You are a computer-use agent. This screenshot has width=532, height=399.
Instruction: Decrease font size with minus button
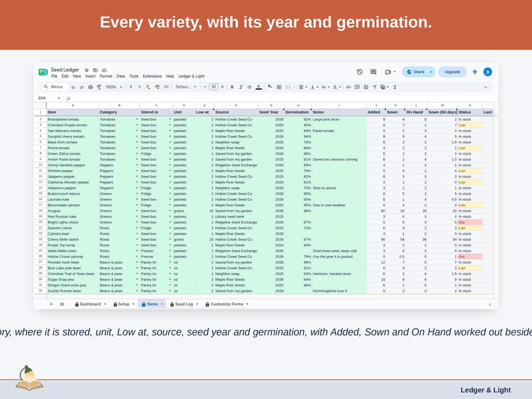[205, 87]
